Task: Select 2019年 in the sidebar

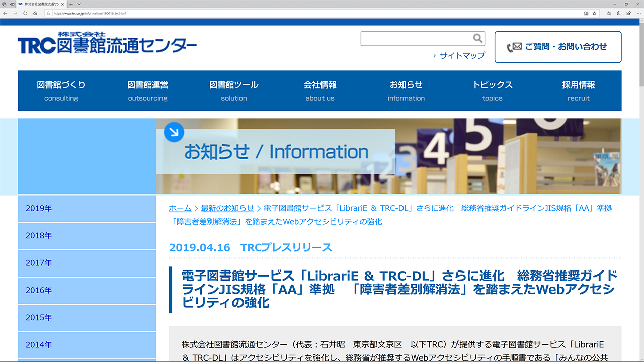Action: pyautogui.click(x=87, y=209)
